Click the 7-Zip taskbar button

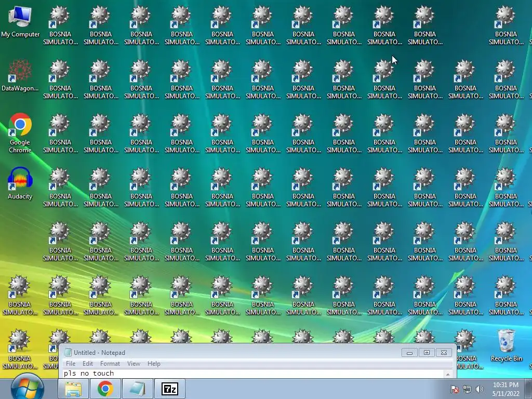170,389
